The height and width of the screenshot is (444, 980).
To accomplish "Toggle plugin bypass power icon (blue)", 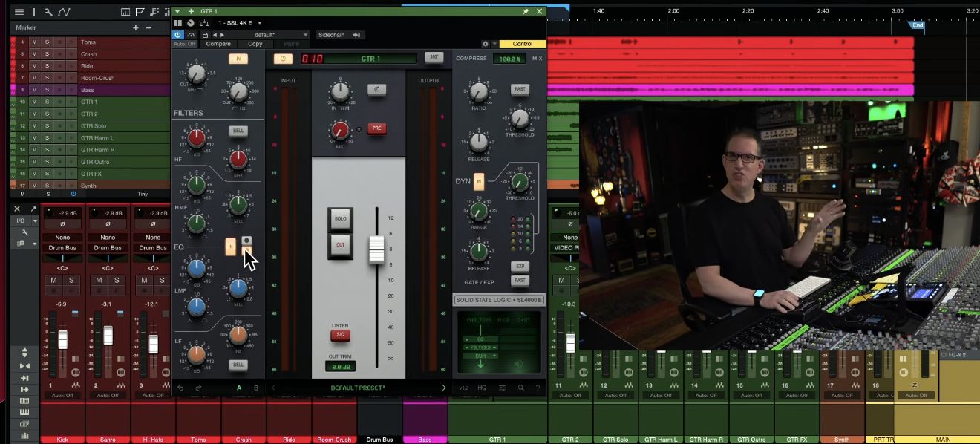I will pyautogui.click(x=178, y=35).
